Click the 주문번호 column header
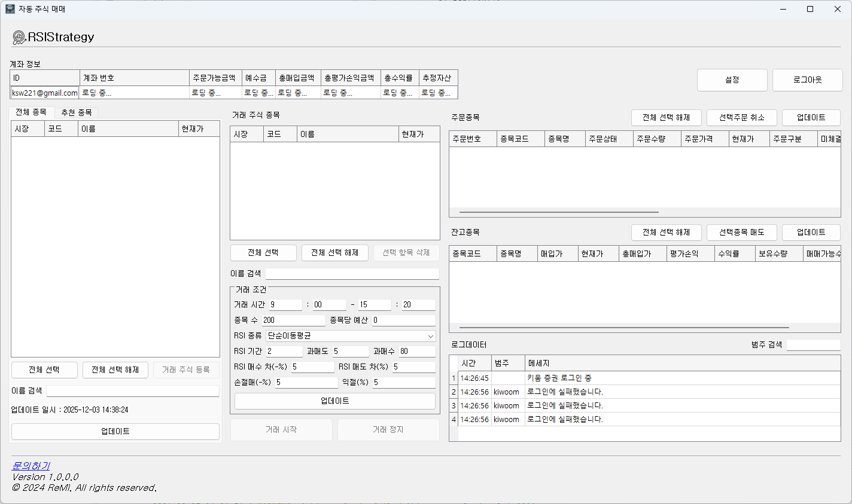The width and height of the screenshot is (852, 504). point(473,139)
